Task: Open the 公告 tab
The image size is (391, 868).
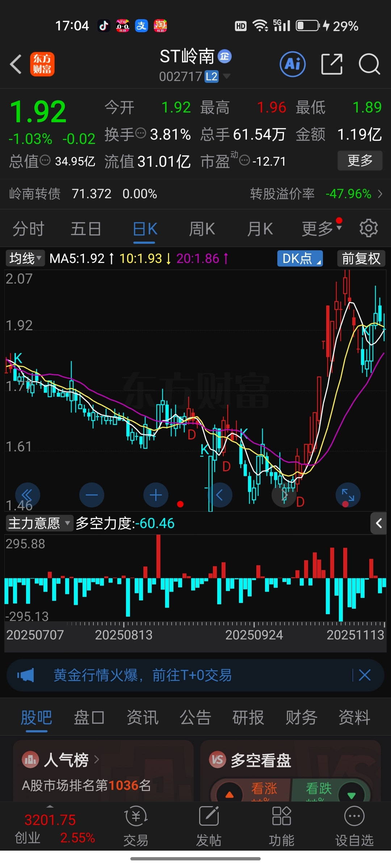Action: coord(195,717)
